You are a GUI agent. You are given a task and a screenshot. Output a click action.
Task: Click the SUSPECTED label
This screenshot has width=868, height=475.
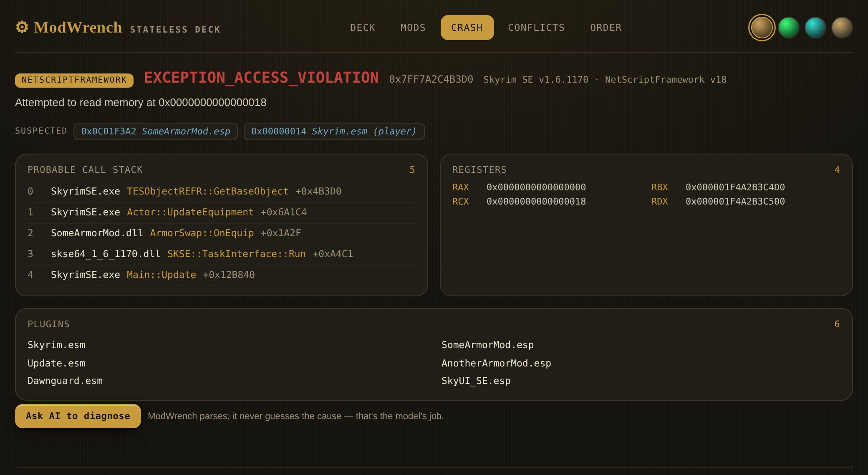[x=41, y=131]
